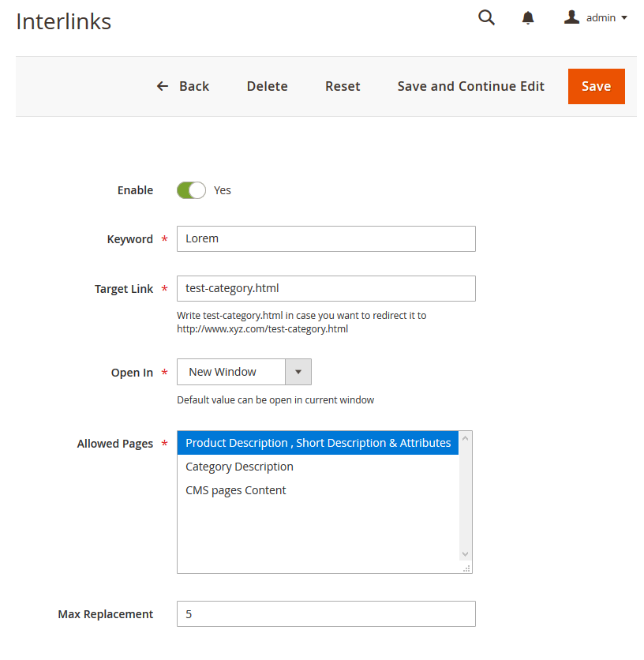Open the search magnifier icon
The image size is (644, 660).
(x=486, y=17)
